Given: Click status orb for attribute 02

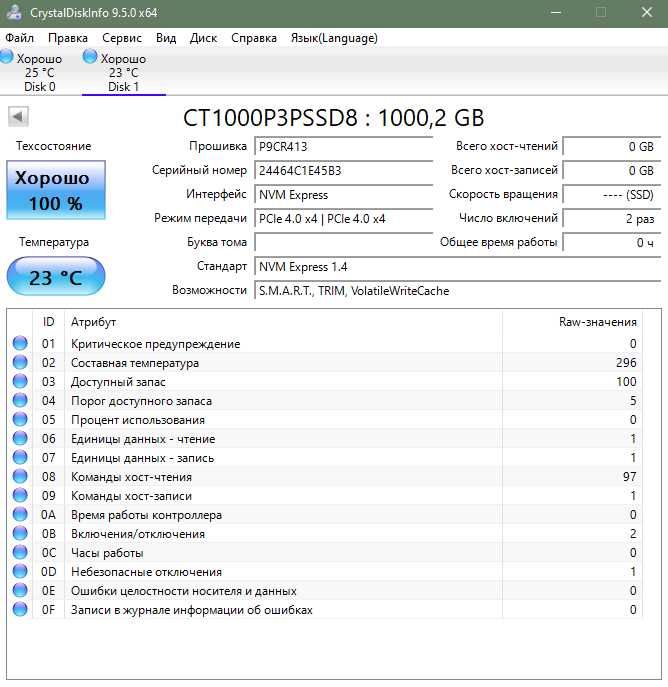Looking at the screenshot, I should [x=20, y=362].
